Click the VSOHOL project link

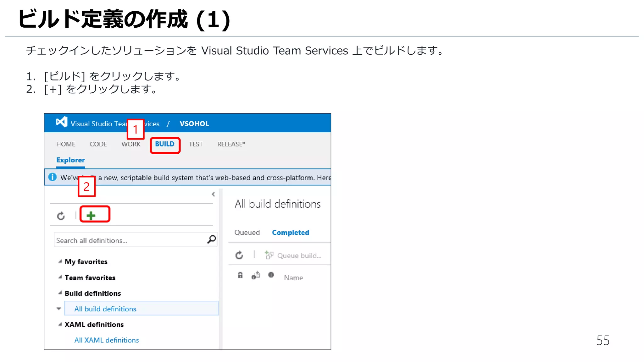click(194, 124)
